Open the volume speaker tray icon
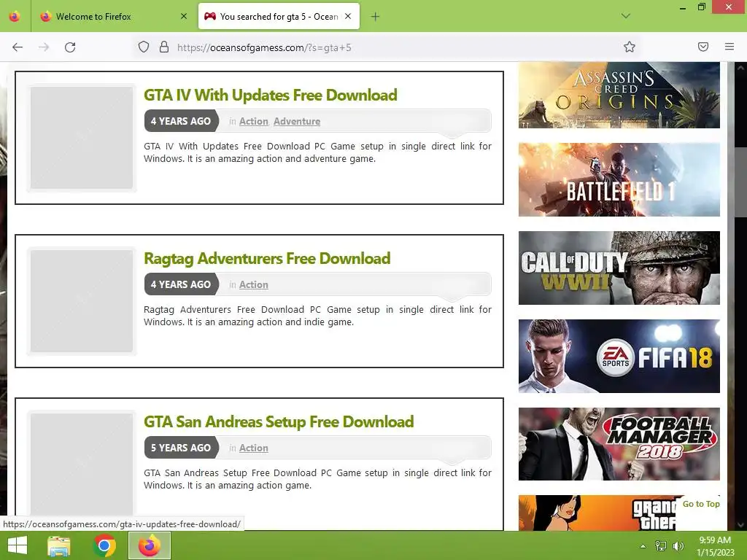 click(x=678, y=546)
